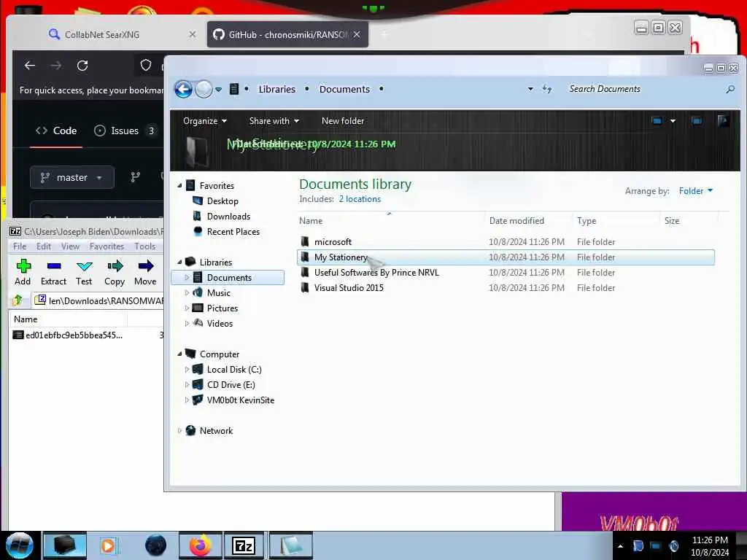Select VM0b0t KevinSite drive
This screenshot has height=560, width=747.
pos(240,400)
